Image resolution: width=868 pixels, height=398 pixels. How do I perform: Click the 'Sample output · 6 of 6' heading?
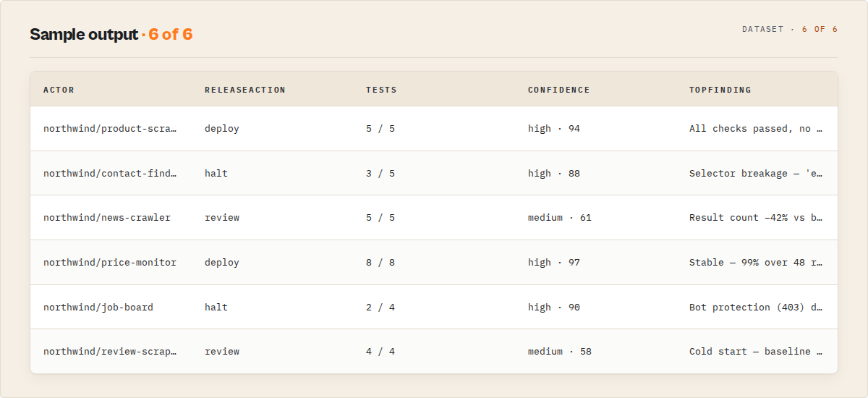coord(111,34)
